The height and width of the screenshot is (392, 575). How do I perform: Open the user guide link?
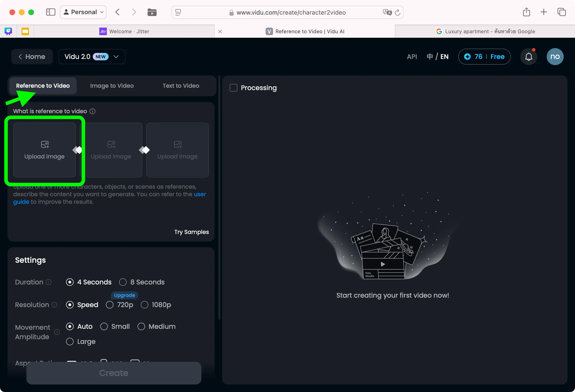click(x=200, y=194)
